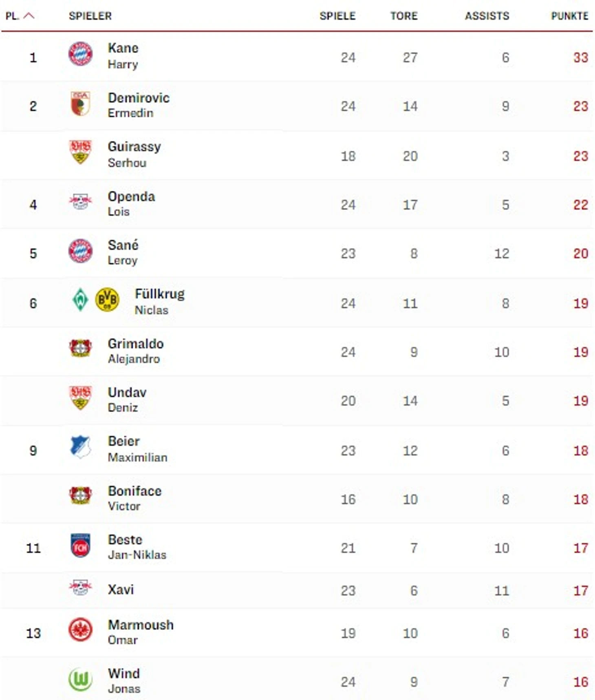Click the Heidenheim crest beside Beste
This screenshot has height=700, width=595.
coord(80,545)
